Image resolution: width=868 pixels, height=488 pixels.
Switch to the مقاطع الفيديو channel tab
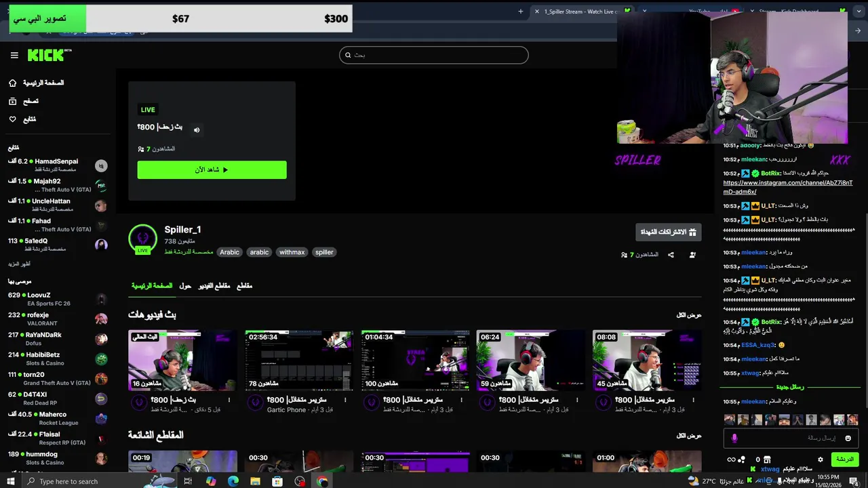tap(214, 286)
